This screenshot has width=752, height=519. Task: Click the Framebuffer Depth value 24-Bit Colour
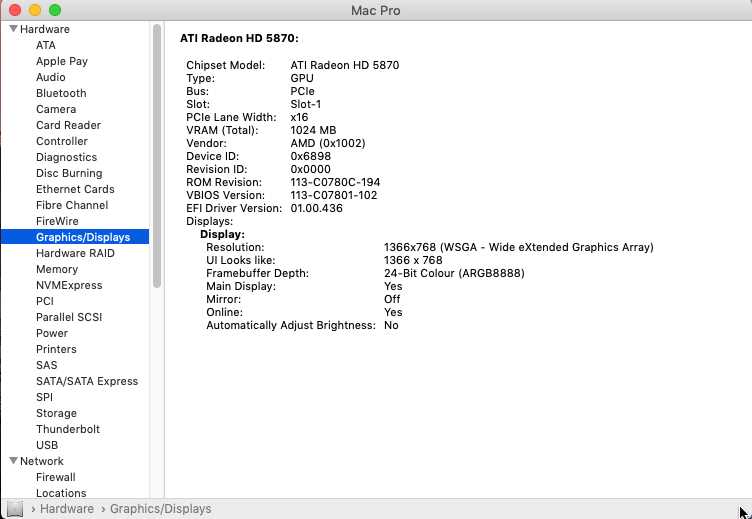click(x=454, y=273)
